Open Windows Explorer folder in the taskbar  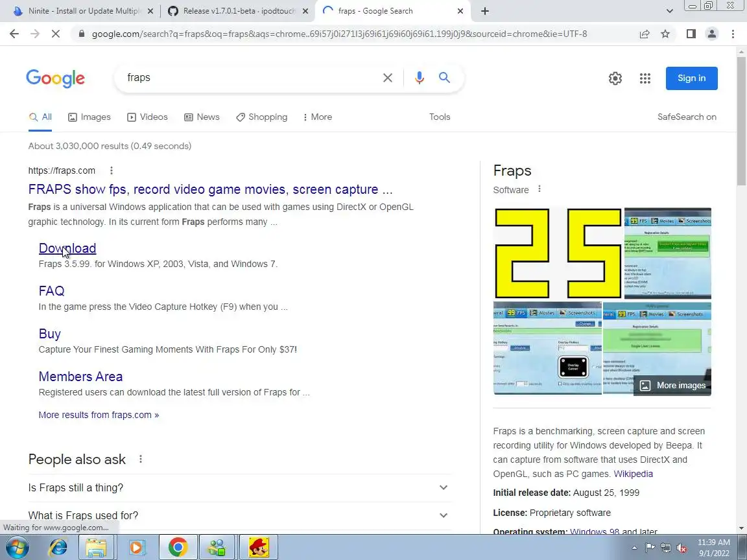[96, 548]
